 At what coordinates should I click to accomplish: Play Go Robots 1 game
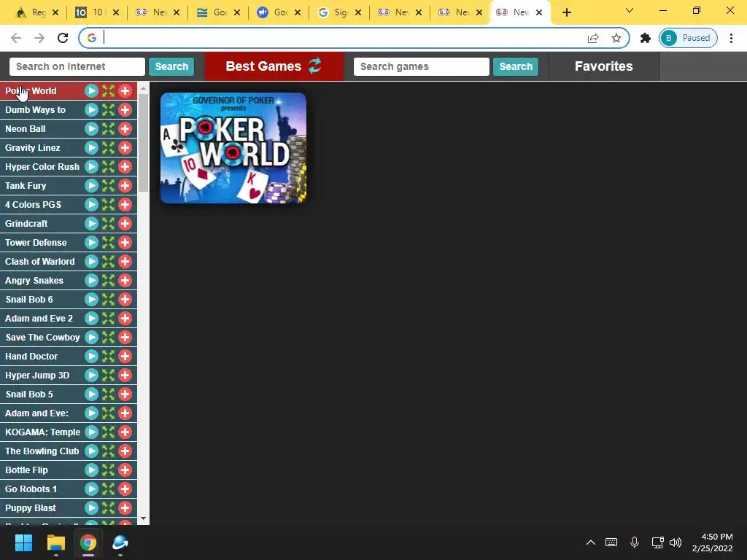(91, 489)
